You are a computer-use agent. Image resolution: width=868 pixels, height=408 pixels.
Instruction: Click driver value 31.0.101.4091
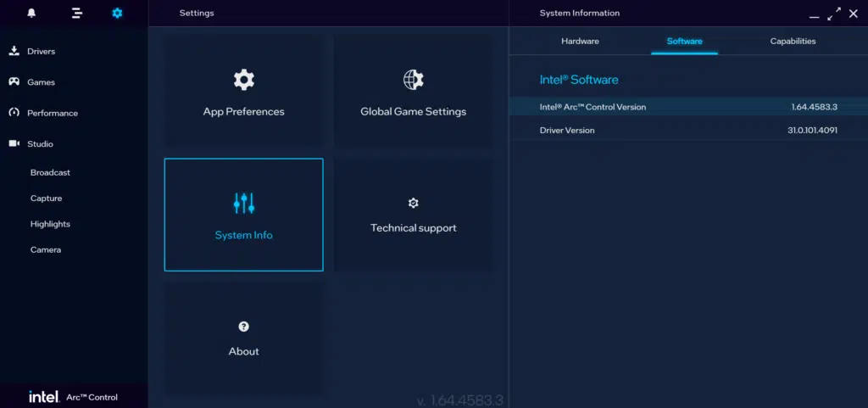[x=813, y=130]
